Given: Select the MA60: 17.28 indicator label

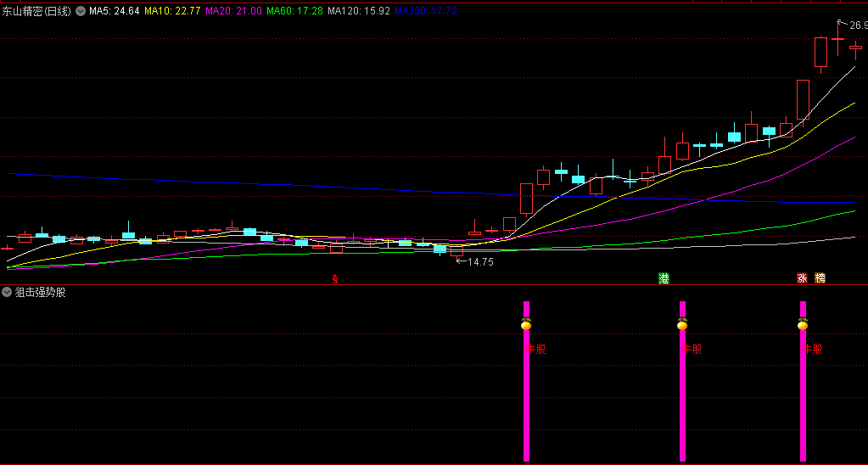Looking at the screenshot, I should pos(294,10).
